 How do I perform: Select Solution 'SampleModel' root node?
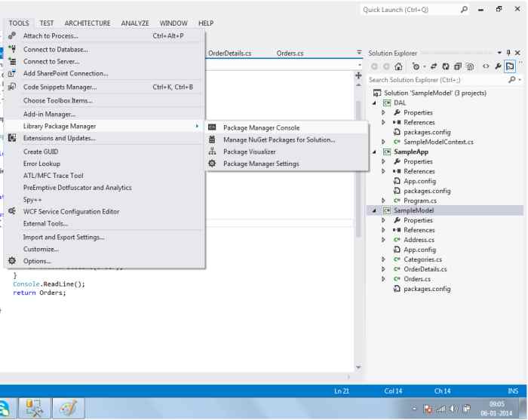[434, 93]
